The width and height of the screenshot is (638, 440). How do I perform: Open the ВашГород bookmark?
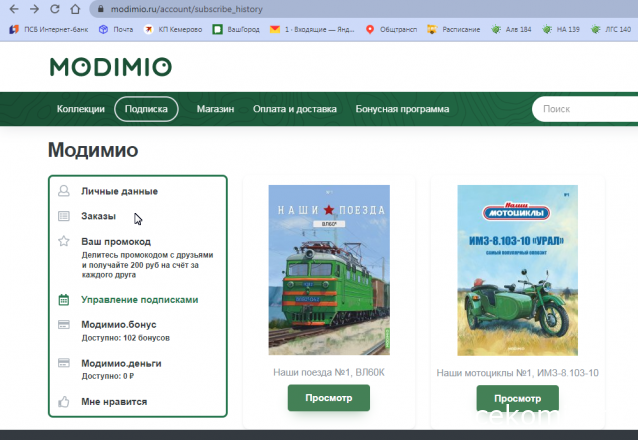tap(236, 29)
